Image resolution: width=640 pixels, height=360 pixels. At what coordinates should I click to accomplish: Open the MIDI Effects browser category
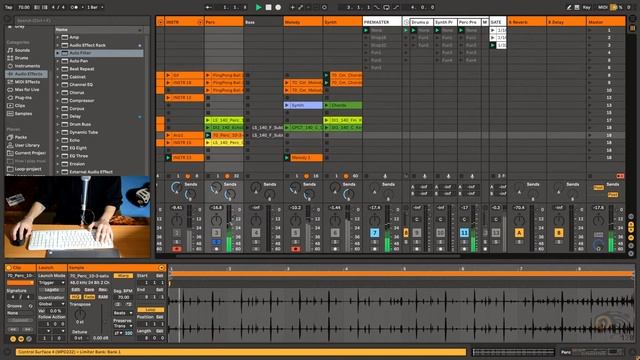tap(27, 82)
